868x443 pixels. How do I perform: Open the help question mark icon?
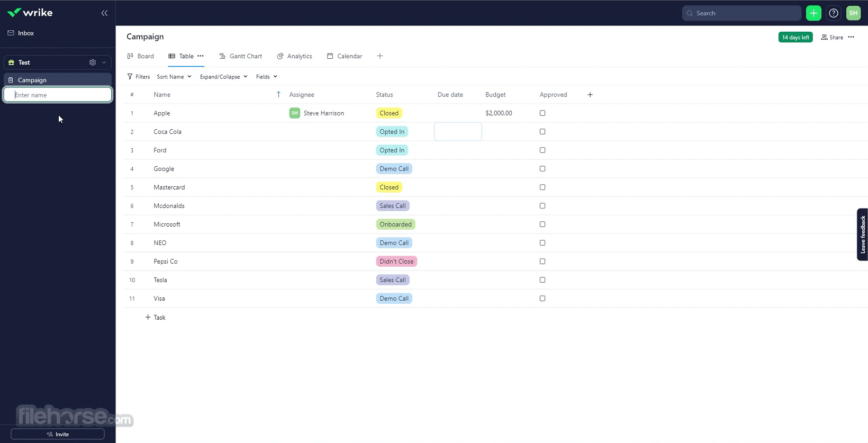(x=834, y=13)
